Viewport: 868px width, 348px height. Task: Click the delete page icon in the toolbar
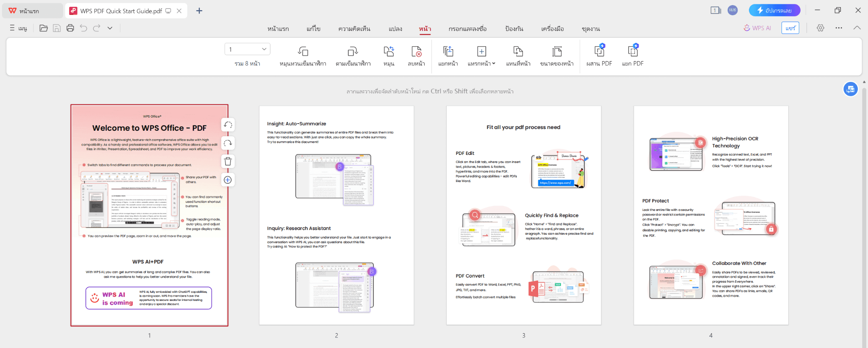pos(416,52)
